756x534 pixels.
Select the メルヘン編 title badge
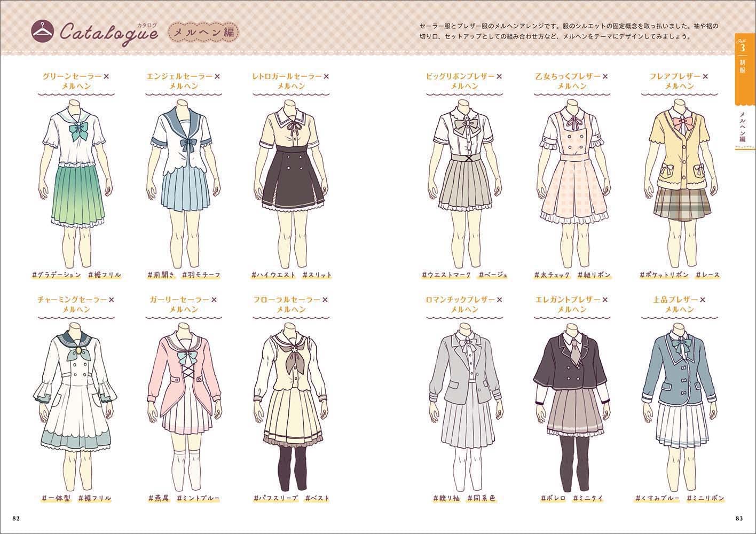click(204, 33)
